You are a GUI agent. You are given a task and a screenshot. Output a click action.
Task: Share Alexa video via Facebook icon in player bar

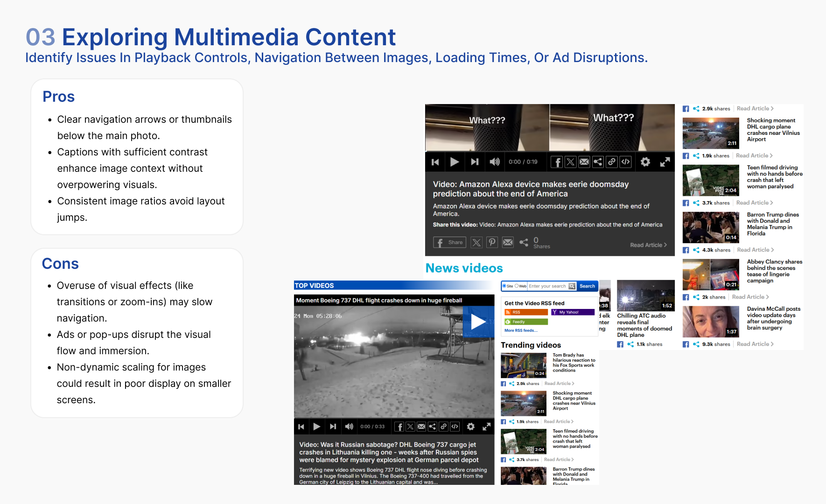[557, 162]
